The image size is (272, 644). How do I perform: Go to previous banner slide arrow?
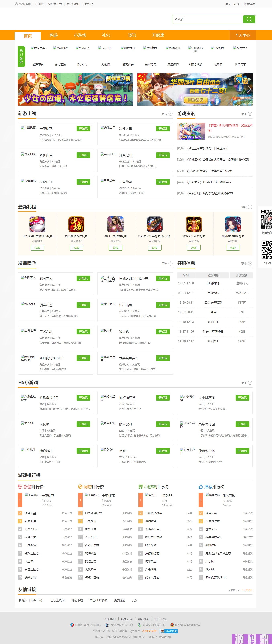(x=21, y=89)
